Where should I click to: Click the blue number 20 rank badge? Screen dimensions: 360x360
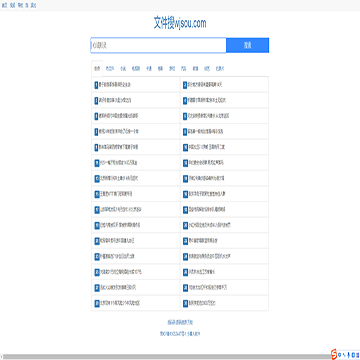coord(185,225)
